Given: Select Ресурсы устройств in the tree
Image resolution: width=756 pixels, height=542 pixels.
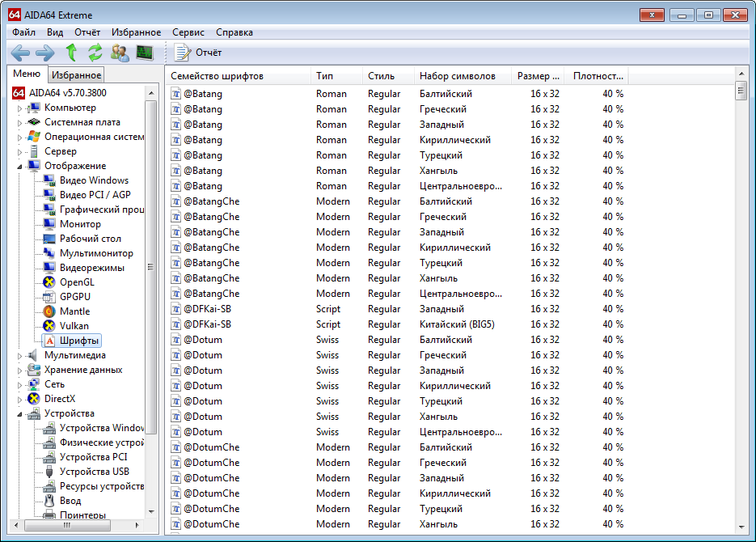Looking at the screenshot, I should (x=102, y=486).
